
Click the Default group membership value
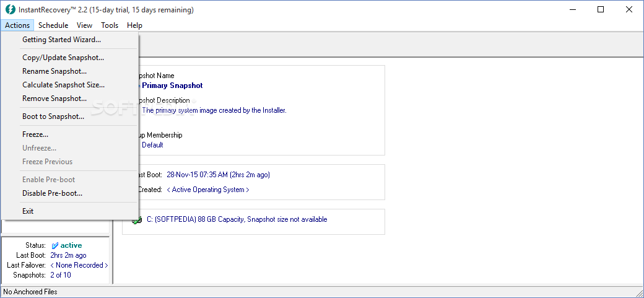tap(152, 145)
